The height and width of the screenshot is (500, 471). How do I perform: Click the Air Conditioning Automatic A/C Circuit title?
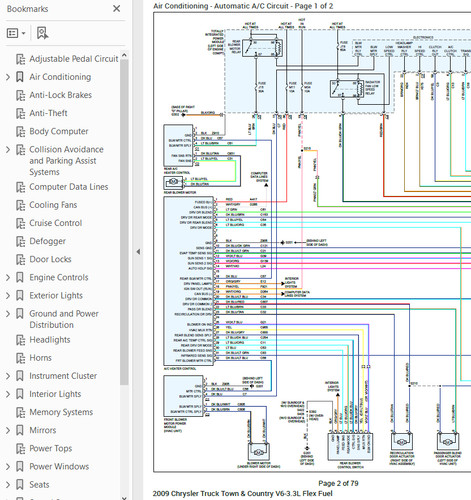[243, 6]
